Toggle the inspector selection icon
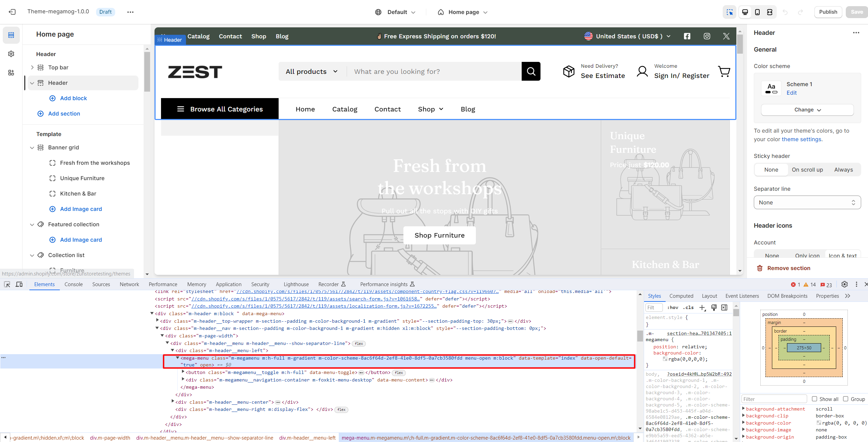 (730, 12)
